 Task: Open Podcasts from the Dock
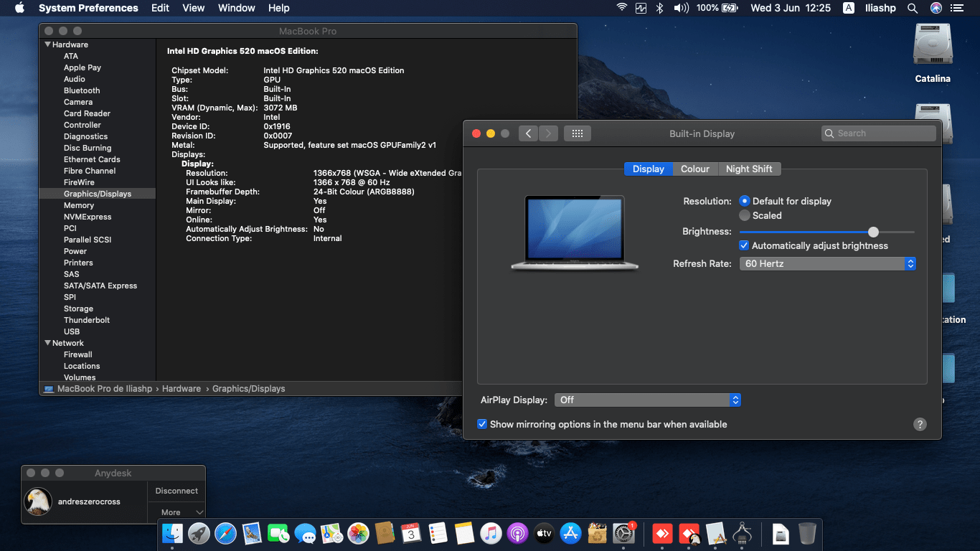tap(517, 533)
